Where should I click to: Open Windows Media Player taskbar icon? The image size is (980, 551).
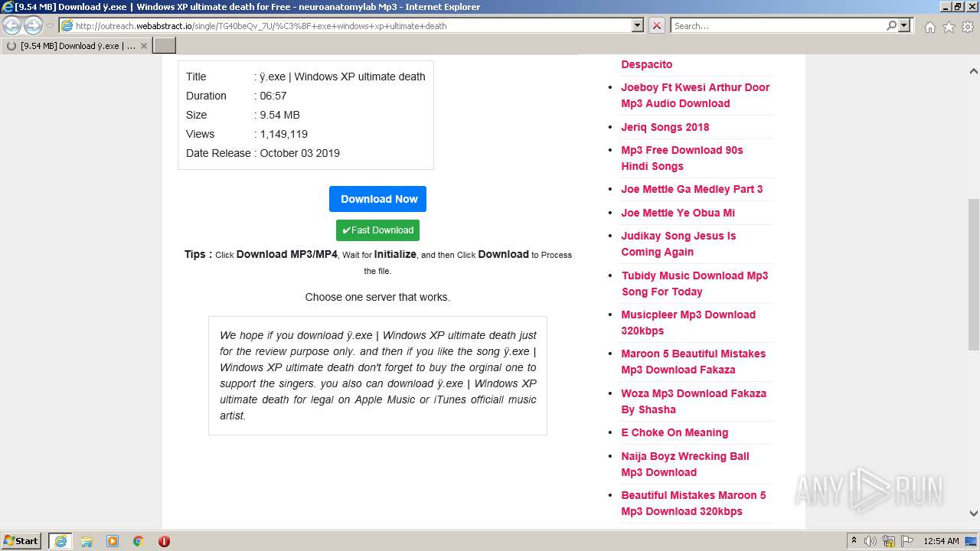point(113,541)
